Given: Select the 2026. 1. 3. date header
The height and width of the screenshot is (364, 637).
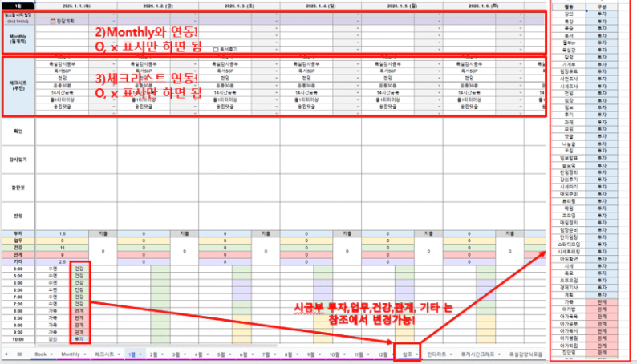Looking at the screenshot, I should coord(239,6).
